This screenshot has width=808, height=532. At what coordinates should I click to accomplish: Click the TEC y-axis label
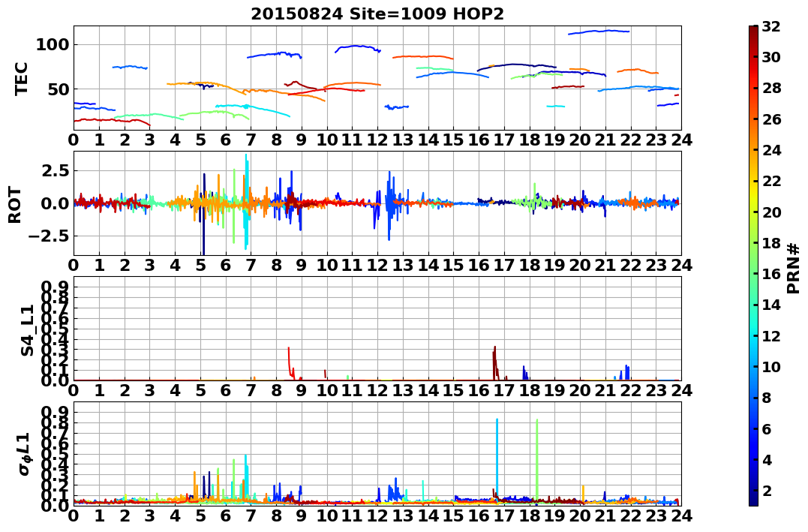tap(21, 79)
